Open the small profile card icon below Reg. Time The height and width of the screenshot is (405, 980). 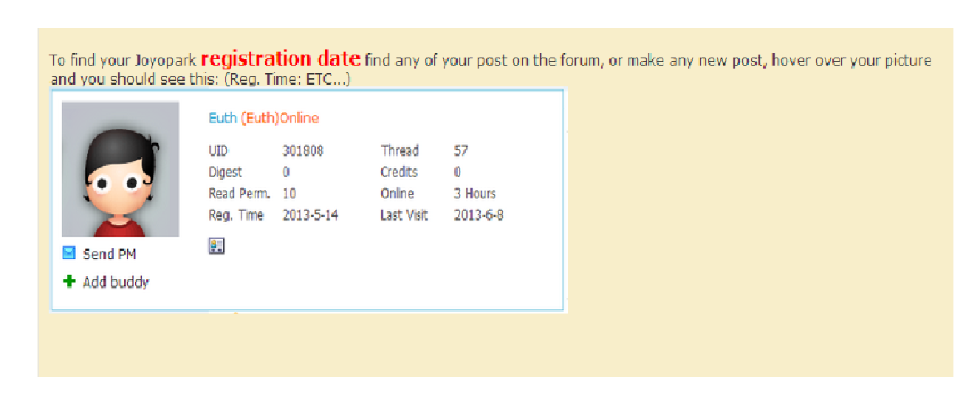216,246
